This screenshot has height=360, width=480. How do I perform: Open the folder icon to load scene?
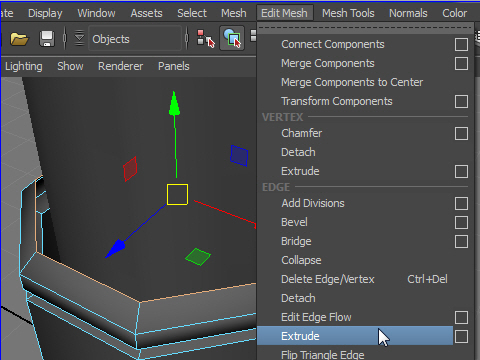19,39
